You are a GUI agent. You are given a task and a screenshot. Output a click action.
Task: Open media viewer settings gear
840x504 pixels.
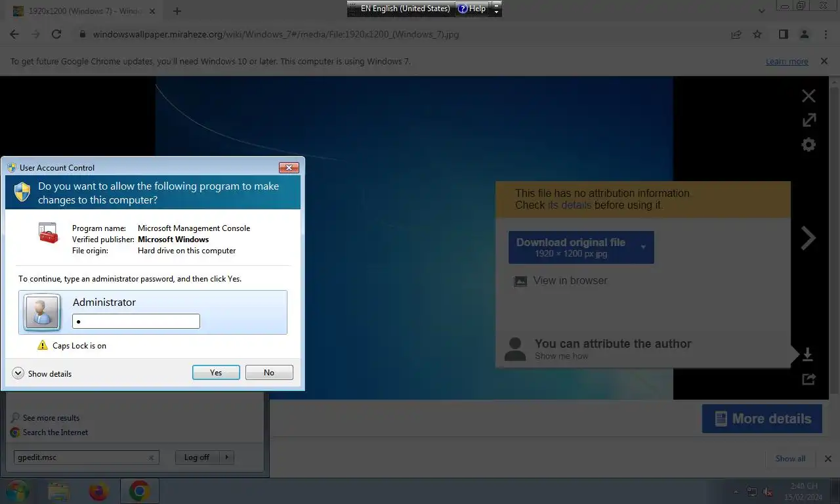point(808,144)
